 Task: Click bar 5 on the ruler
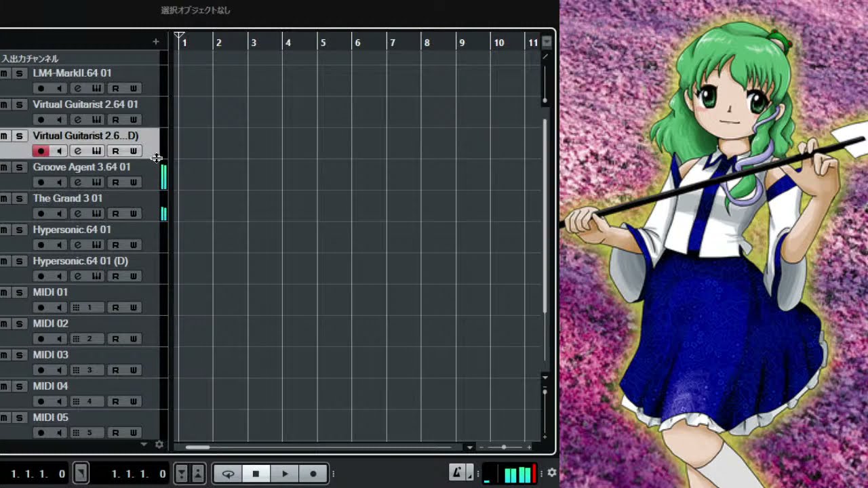(x=323, y=43)
